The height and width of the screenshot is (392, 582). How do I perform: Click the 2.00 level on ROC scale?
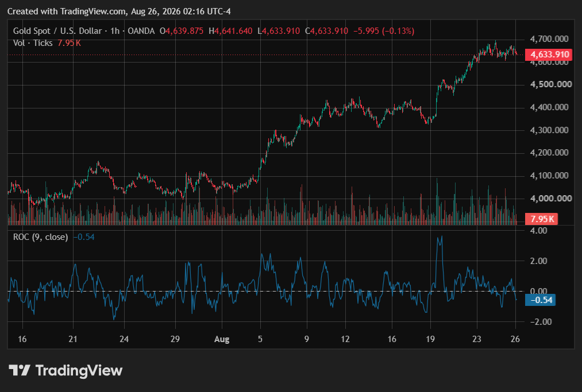point(538,261)
